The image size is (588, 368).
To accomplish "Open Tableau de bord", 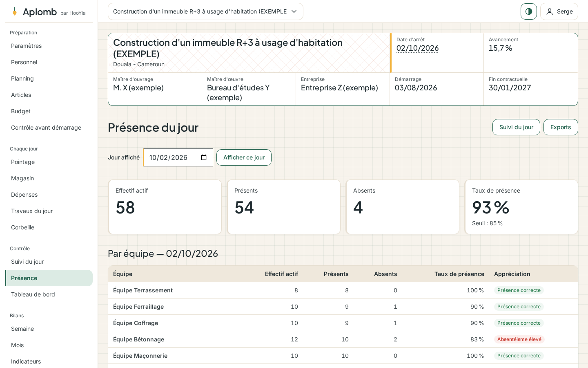I will tap(49, 294).
